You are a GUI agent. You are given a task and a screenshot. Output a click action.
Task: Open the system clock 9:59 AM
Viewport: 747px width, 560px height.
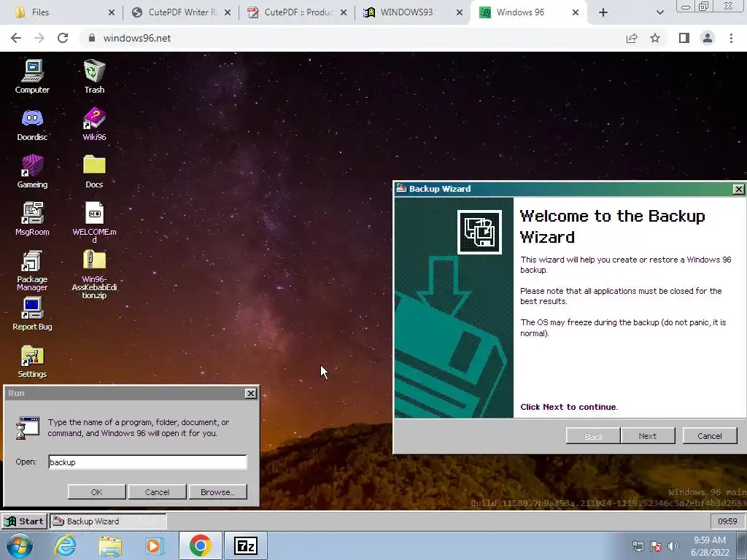[710, 545]
